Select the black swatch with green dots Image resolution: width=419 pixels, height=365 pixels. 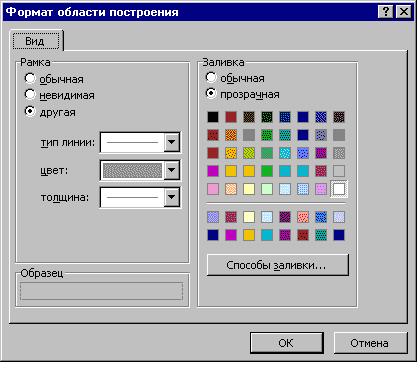(267, 117)
